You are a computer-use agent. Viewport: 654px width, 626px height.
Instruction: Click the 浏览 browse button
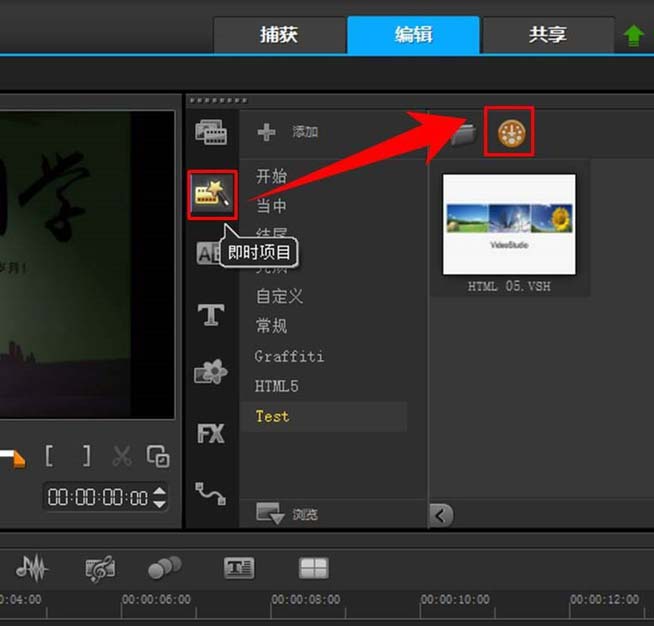(287, 514)
